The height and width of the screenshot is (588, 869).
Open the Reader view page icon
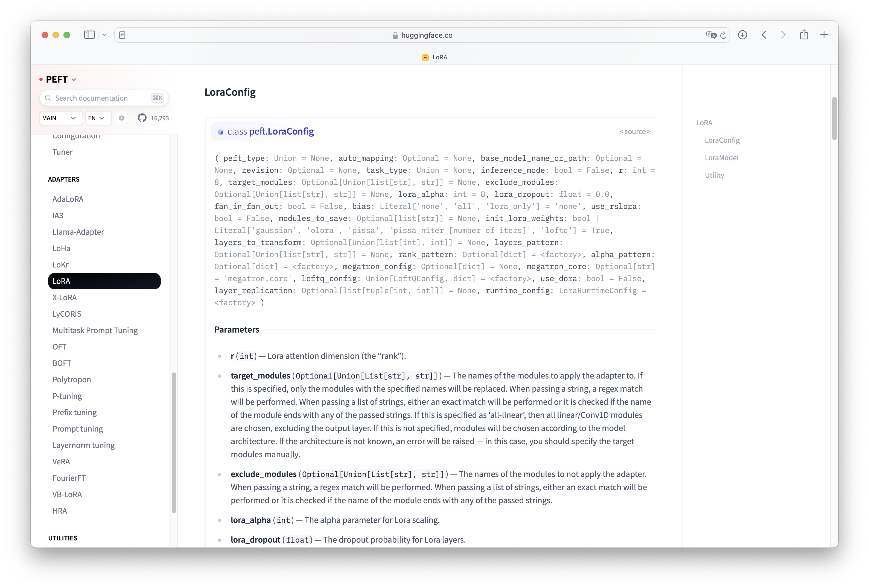[122, 35]
